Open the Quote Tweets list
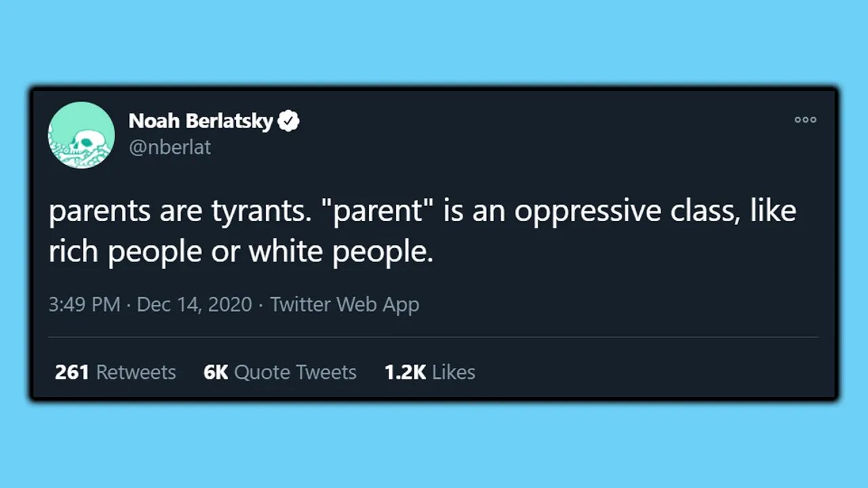The width and height of the screenshot is (868, 488). [x=295, y=372]
